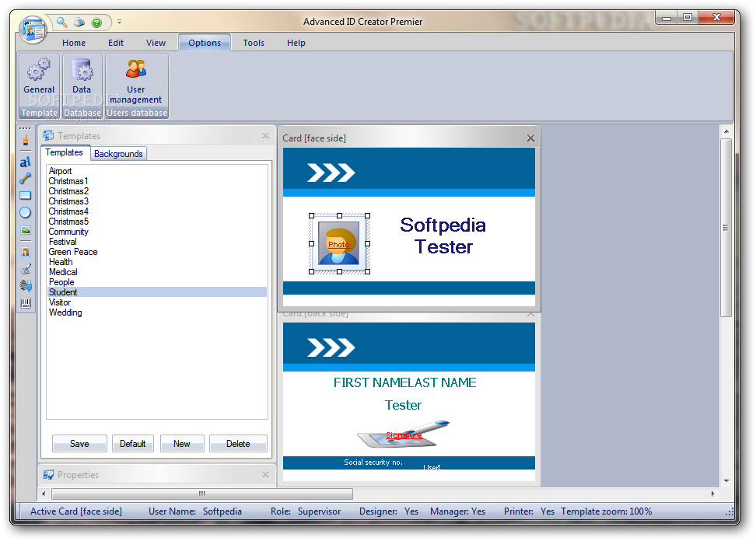Click the Delete template button
The width and height of the screenshot is (756, 541).
pyautogui.click(x=238, y=444)
